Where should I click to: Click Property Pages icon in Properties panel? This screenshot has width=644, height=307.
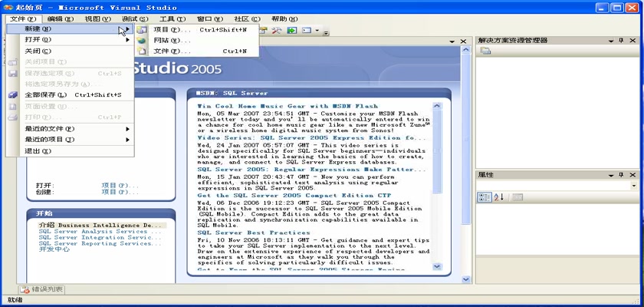[x=517, y=197]
